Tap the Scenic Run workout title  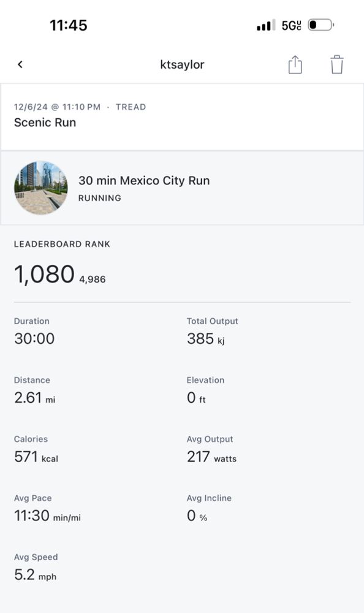coord(45,123)
